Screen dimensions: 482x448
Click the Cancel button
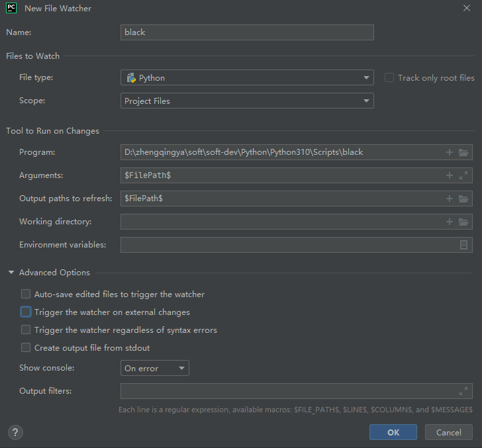448,432
